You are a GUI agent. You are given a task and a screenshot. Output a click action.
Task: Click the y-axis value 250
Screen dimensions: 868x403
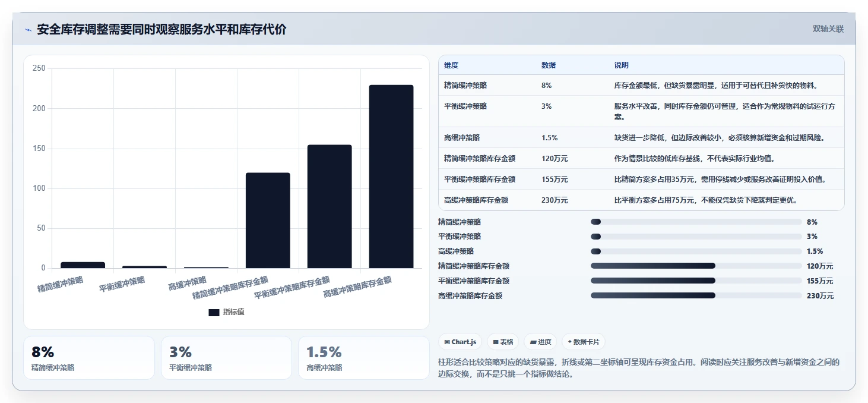tap(39, 68)
